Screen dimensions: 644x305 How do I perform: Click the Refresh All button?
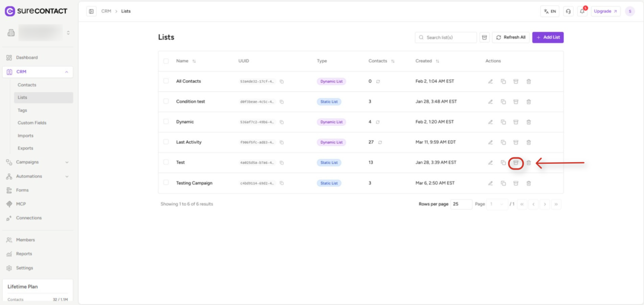point(511,38)
